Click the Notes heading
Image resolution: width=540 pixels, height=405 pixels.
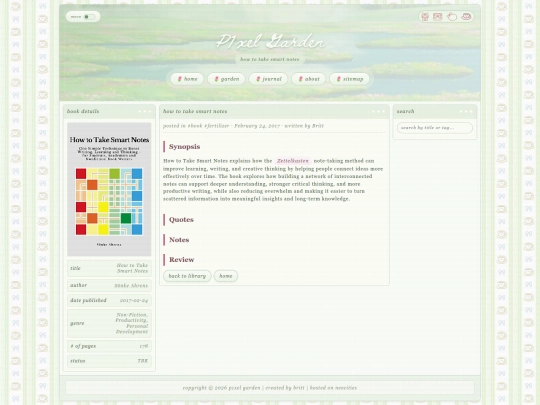[x=179, y=240]
